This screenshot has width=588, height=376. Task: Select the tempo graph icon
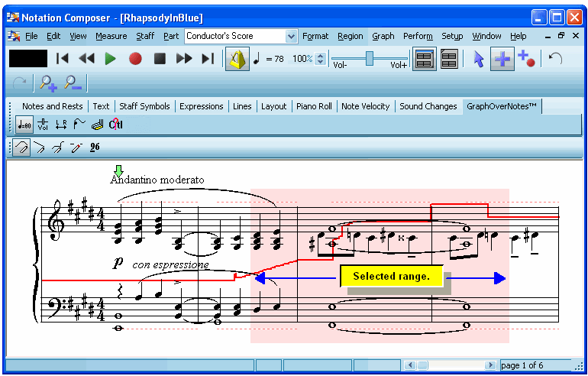[24, 125]
